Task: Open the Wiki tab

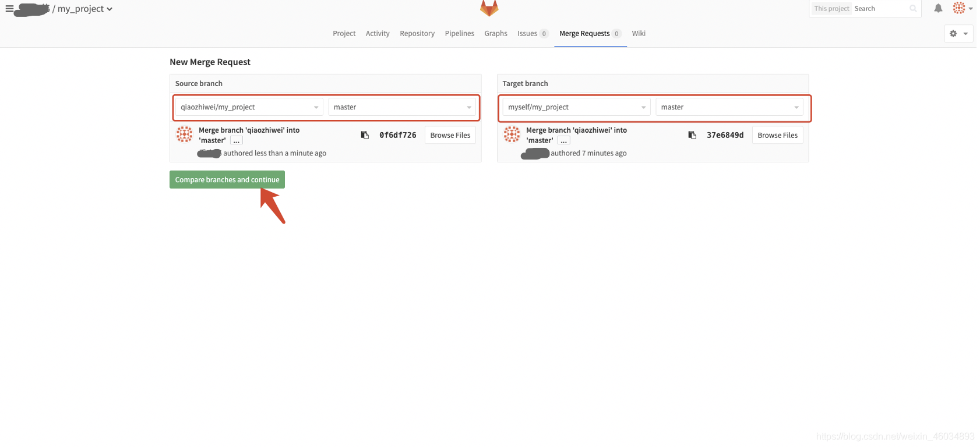Action: coord(639,34)
